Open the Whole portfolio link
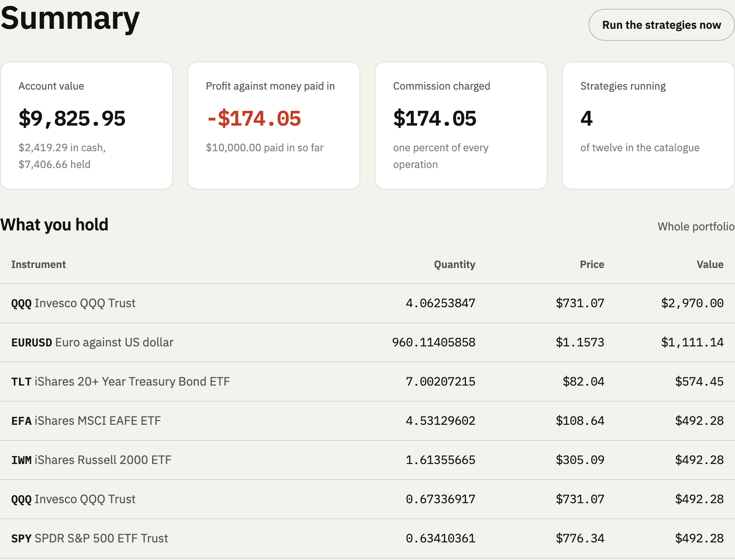The image size is (735, 560). pyautogui.click(x=696, y=226)
